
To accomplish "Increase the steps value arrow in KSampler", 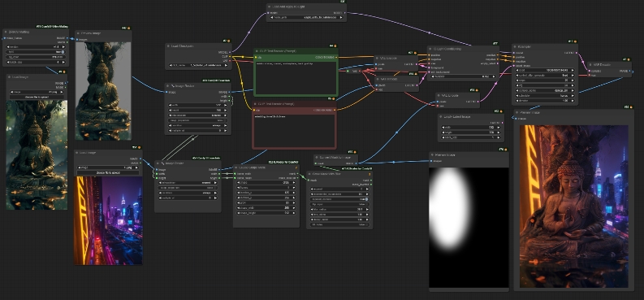I will 572,81.
